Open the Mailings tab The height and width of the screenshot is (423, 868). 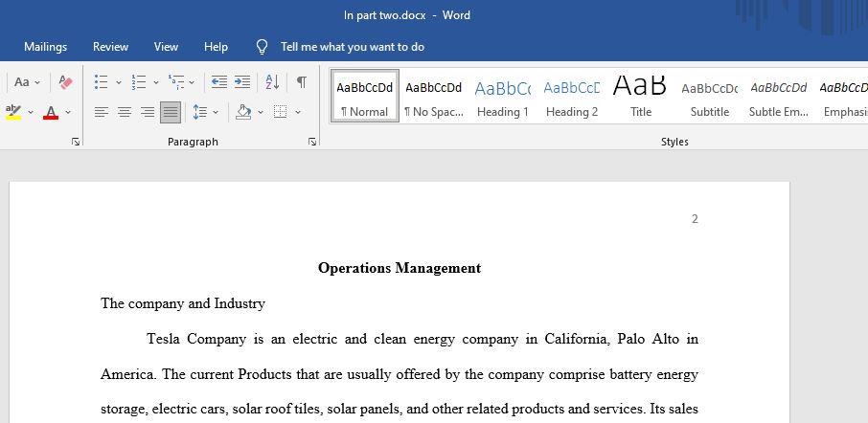[x=45, y=47]
